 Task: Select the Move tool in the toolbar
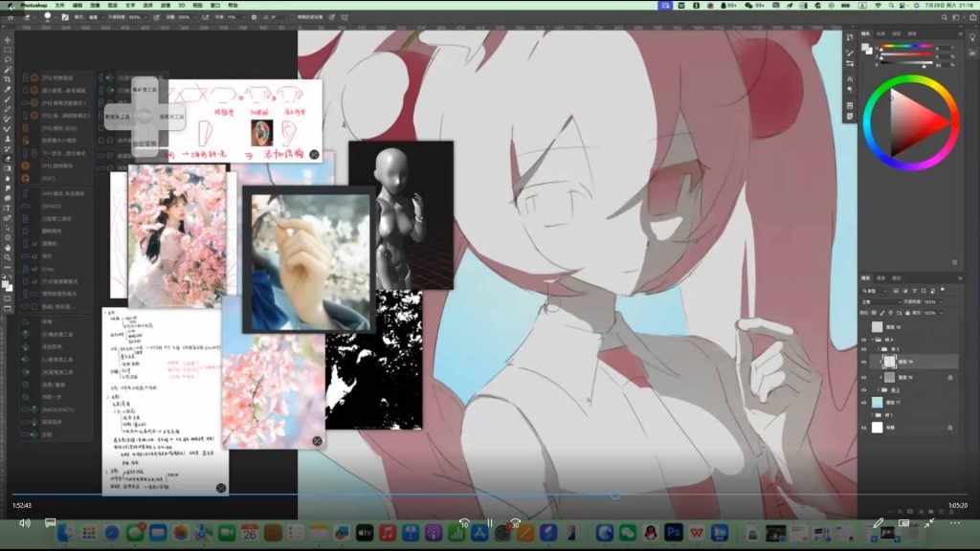point(8,40)
